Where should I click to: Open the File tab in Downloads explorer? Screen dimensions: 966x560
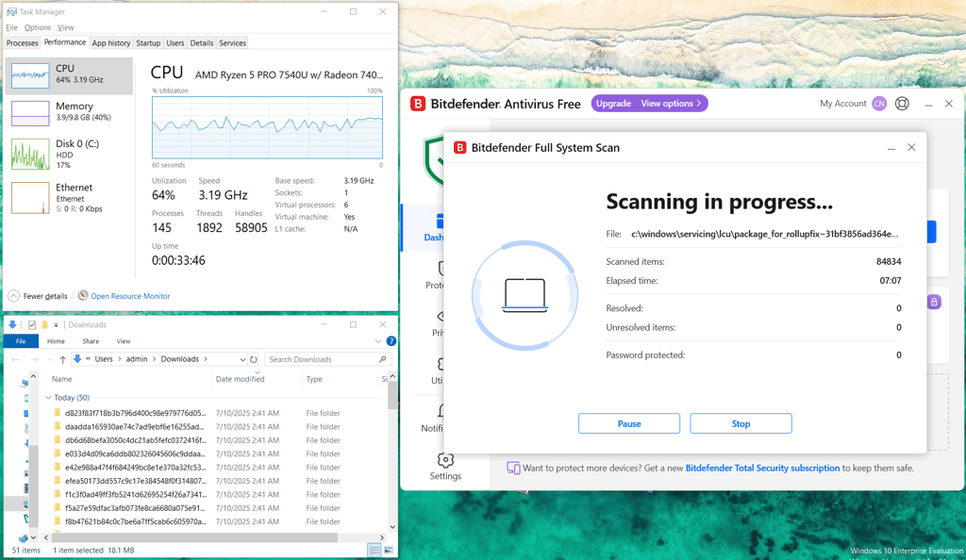click(x=21, y=341)
